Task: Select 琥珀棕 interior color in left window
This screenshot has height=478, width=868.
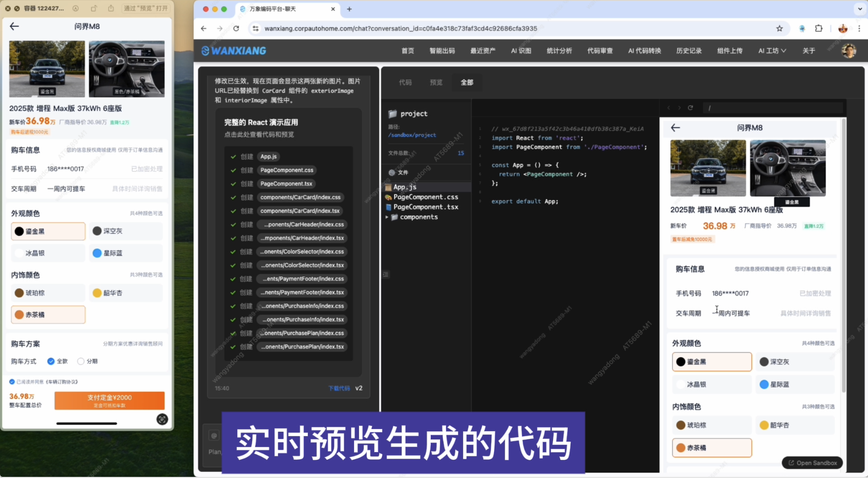Action: click(48, 293)
